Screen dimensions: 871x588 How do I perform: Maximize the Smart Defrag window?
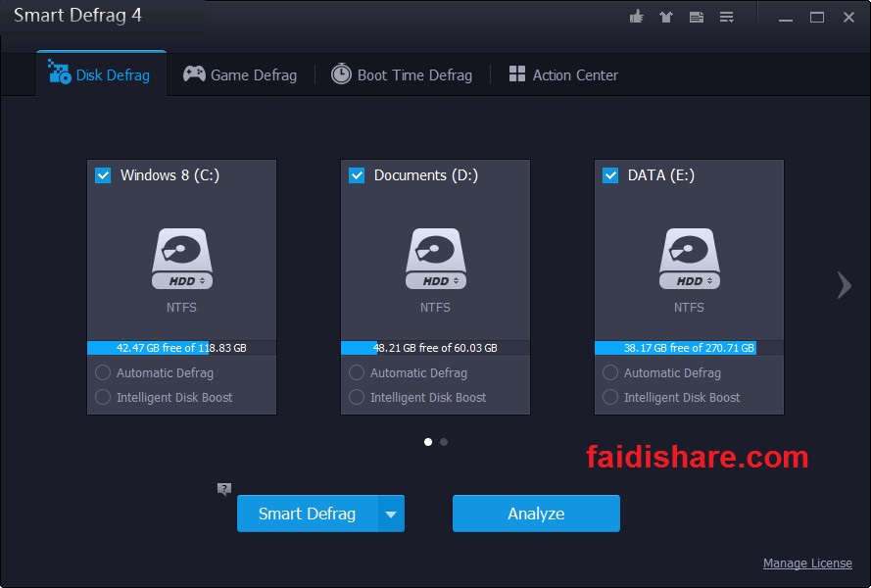(817, 18)
